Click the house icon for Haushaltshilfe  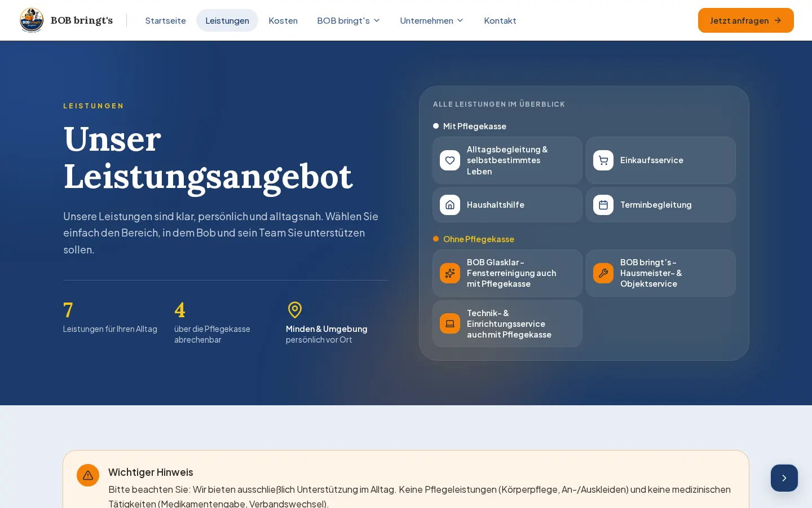coord(450,205)
